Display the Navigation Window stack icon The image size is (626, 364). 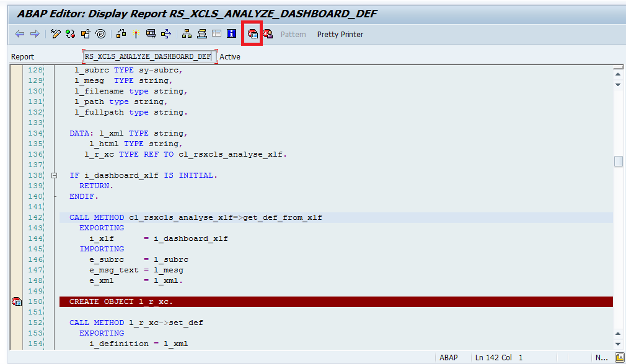click(x=202, y=34)
